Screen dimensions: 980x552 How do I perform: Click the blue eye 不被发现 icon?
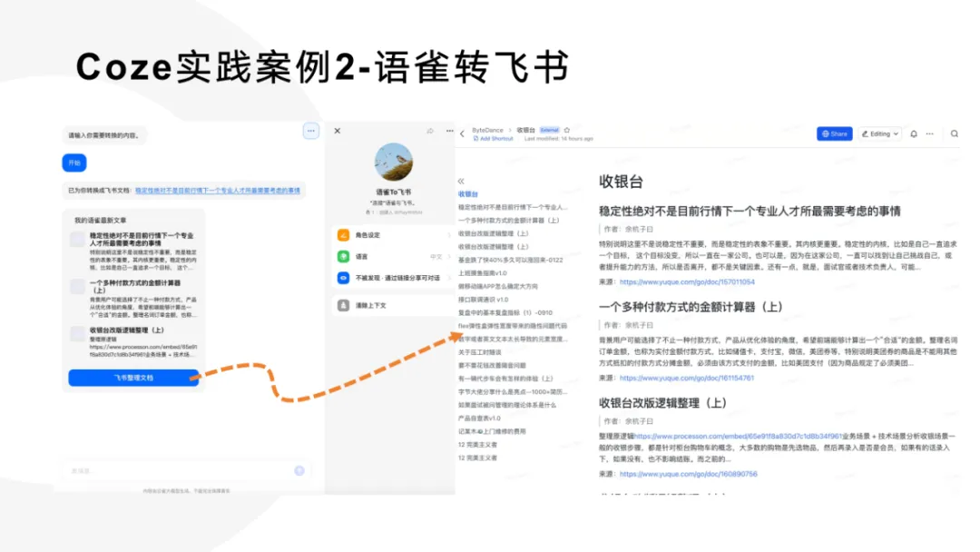click(343, 278)
